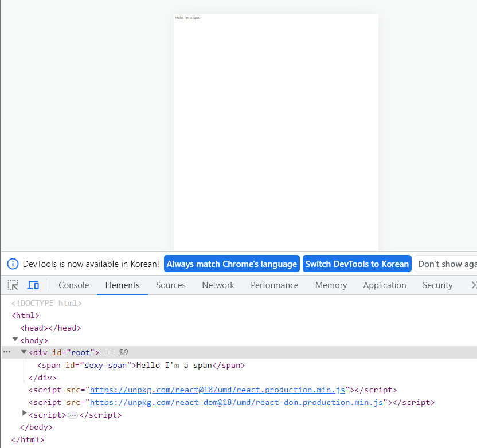
Task: Dismiss banner with Don't show again
Action: point(446,264)
